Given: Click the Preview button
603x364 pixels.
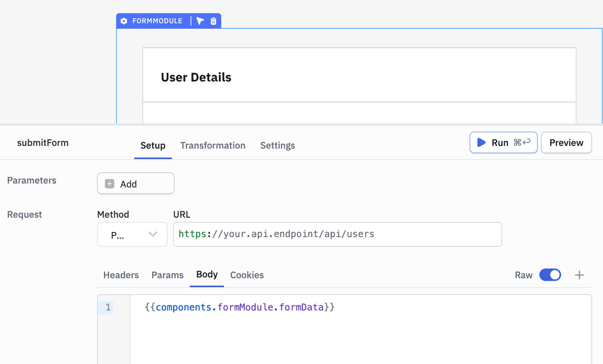Looking at the screenshot, I should (566, 142).
